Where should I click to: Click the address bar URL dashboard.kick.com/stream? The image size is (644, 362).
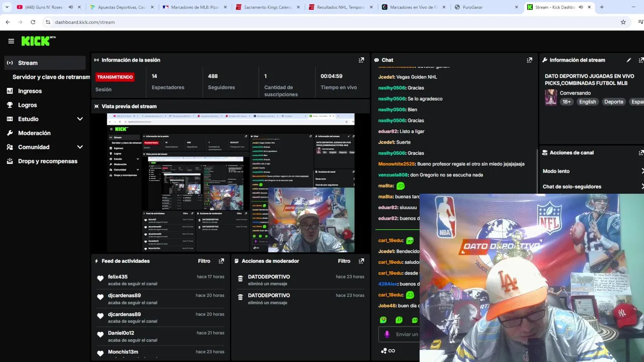pos(85,22)
